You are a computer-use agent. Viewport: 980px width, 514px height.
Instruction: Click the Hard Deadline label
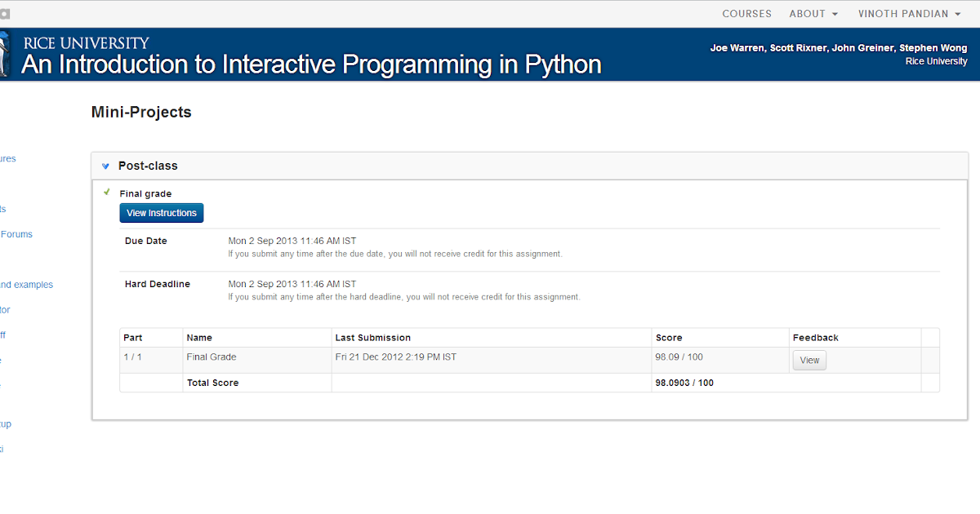[x=158, y=284]
